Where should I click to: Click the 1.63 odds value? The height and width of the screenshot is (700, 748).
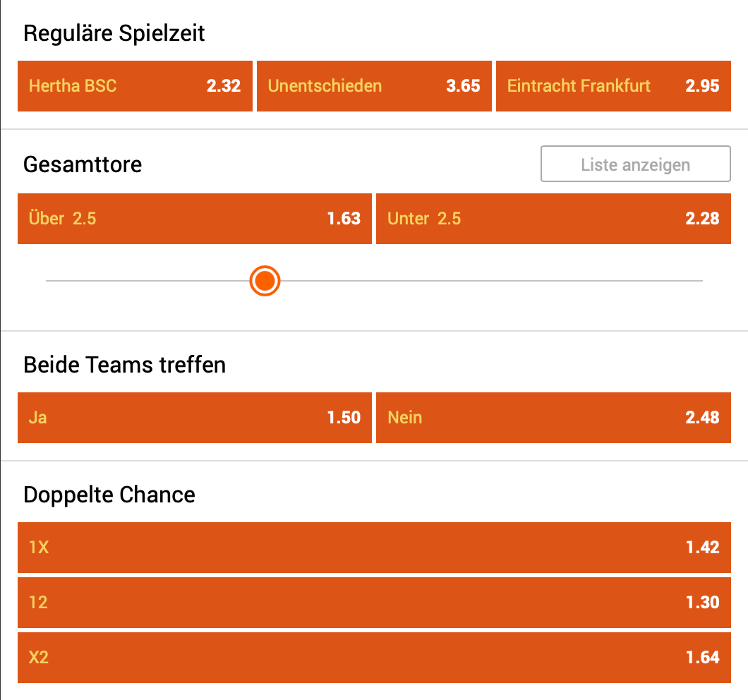click(x=344, y=219)
